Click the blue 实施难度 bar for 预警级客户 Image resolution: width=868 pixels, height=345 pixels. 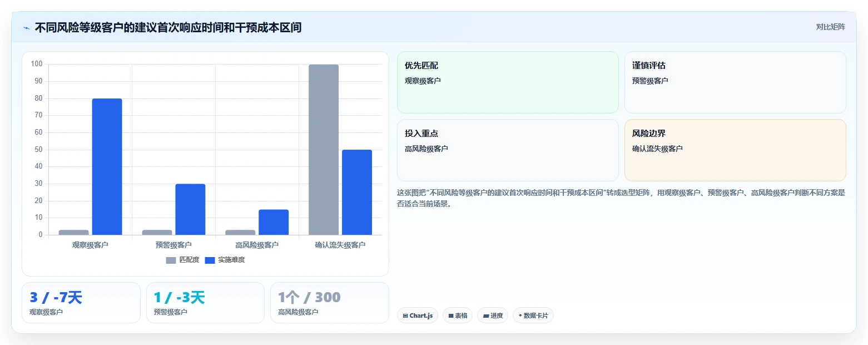click(x=190, y=209)
